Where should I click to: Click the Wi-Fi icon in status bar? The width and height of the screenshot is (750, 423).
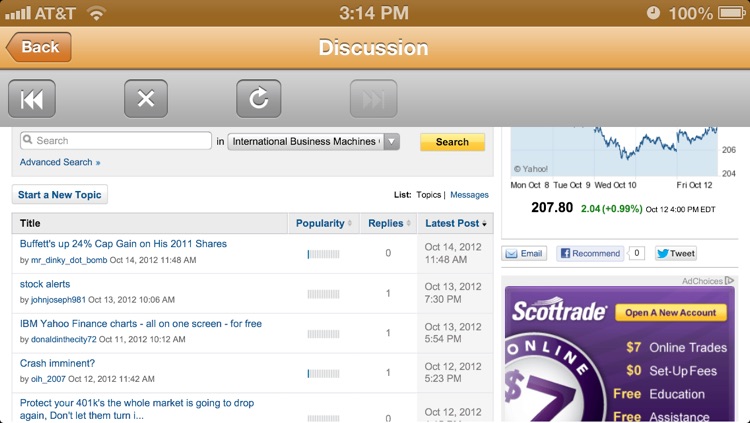[96, 13]
